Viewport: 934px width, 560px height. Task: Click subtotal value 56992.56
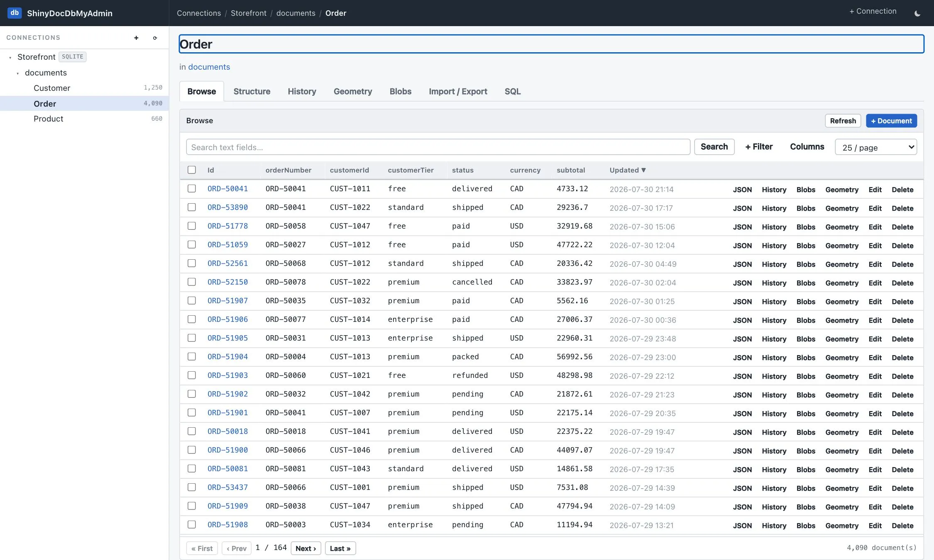click(x=575, y=357)
